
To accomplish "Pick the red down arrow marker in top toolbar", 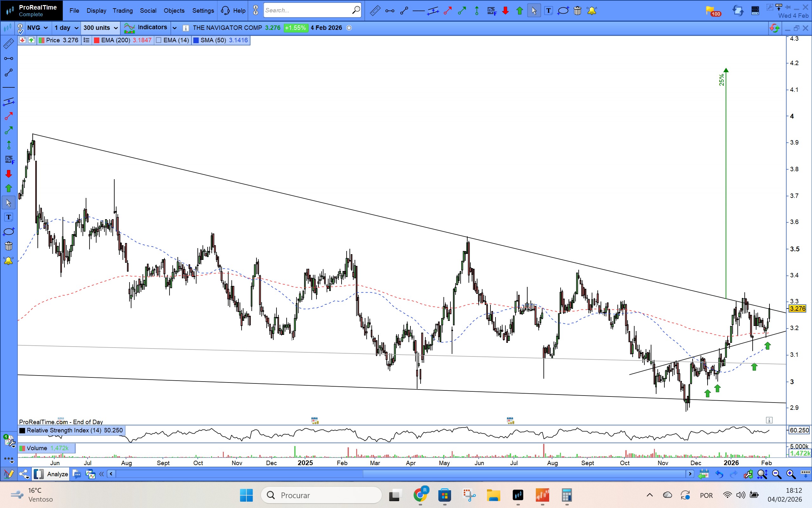I will point(505,11).
